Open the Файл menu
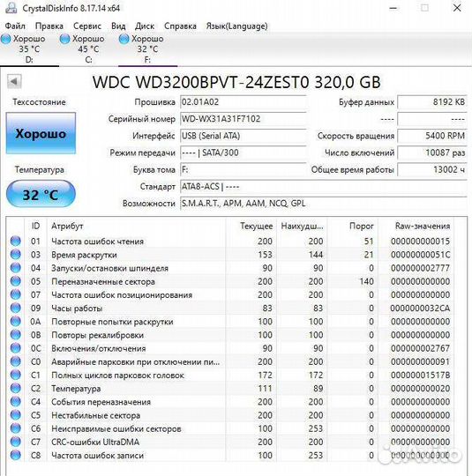 coord(15,26)
